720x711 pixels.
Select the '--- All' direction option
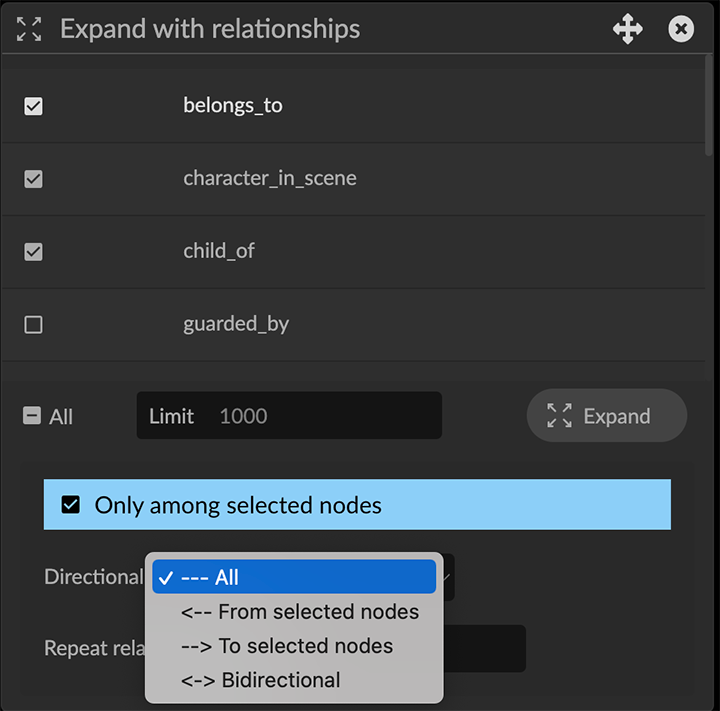point(294,577)
